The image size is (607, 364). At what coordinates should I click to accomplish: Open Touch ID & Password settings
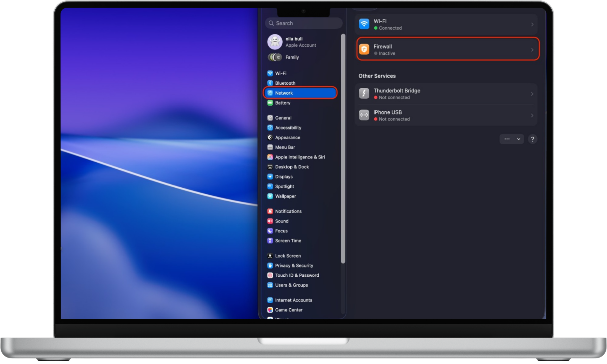pos(297,275)
